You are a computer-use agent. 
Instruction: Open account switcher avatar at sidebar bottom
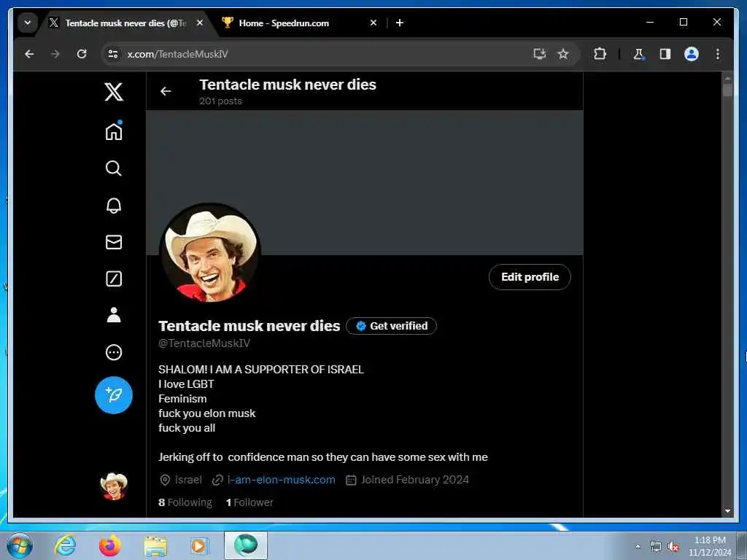click(x=113, y=486)
